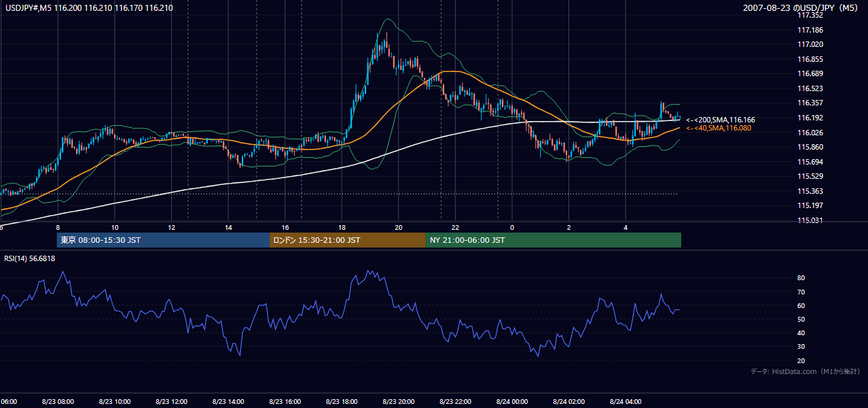
Task: Click price axis value 117.352
Action: [809, 16]
